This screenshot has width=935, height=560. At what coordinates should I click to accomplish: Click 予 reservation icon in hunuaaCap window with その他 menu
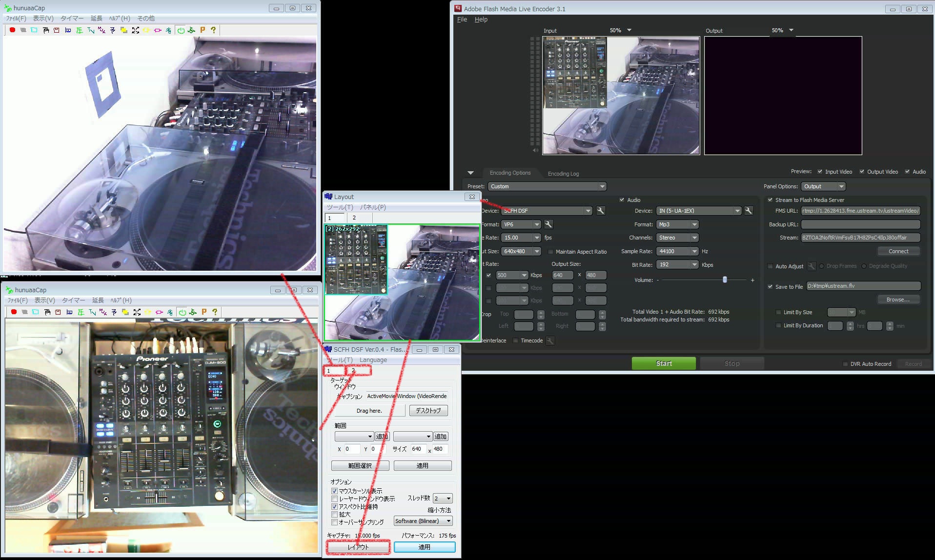click(x=113, y=30)
